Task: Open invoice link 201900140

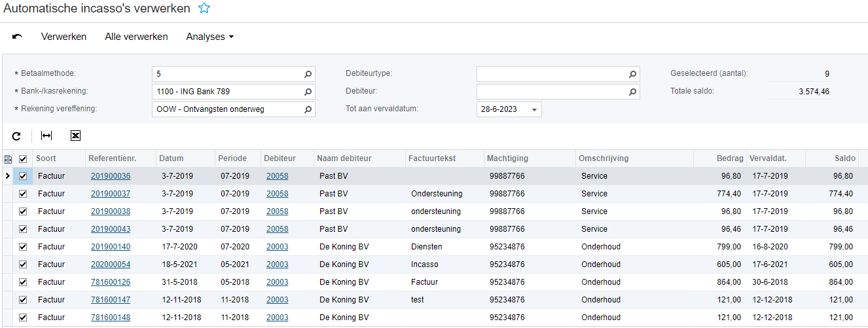Action: tap(111, 247)
